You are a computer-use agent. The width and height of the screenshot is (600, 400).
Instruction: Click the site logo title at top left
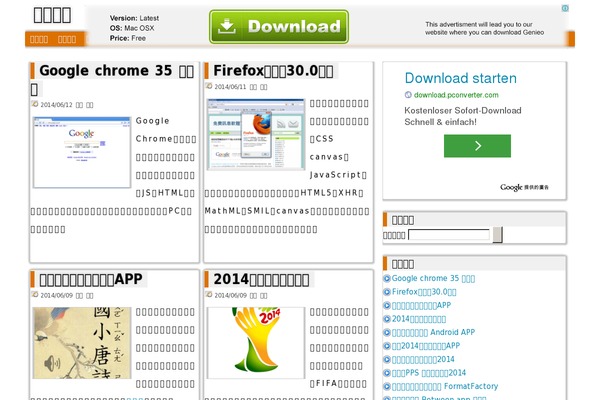coord(52,15)
